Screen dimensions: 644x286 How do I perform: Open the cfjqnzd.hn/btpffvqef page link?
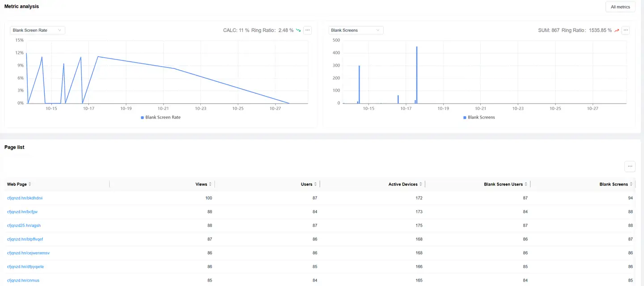click(25, 240)
